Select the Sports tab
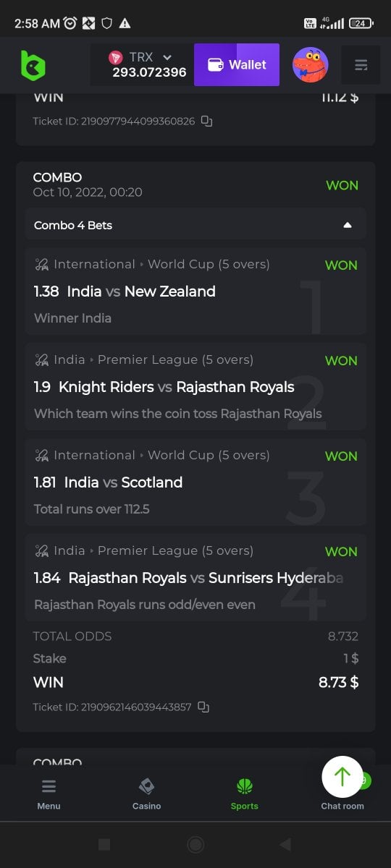This screenshot has width=391, height=868. (244, 793)
